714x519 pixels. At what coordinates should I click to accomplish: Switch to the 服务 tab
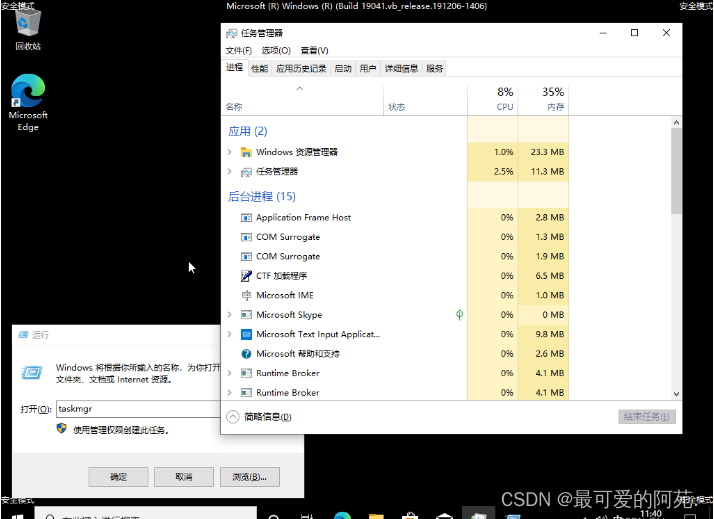tap(434, 69)
